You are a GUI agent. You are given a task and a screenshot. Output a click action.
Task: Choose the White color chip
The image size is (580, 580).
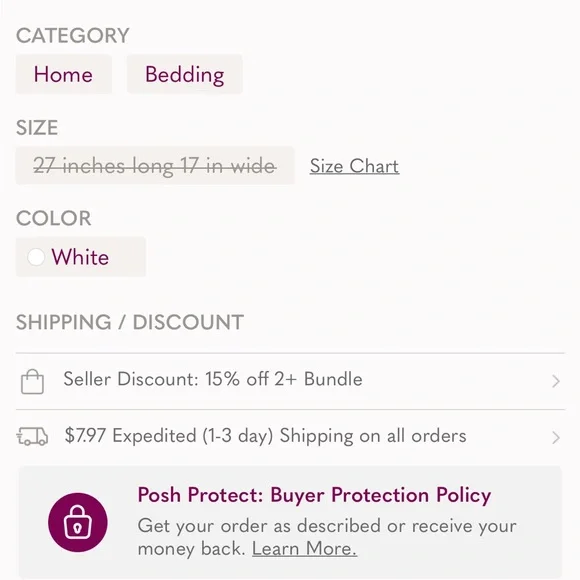81,257
